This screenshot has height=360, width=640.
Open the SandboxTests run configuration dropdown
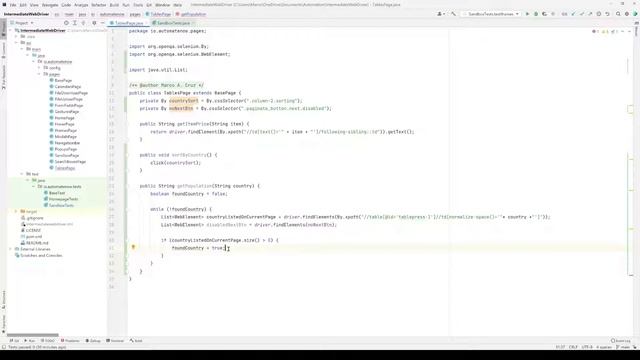point(491,14)
